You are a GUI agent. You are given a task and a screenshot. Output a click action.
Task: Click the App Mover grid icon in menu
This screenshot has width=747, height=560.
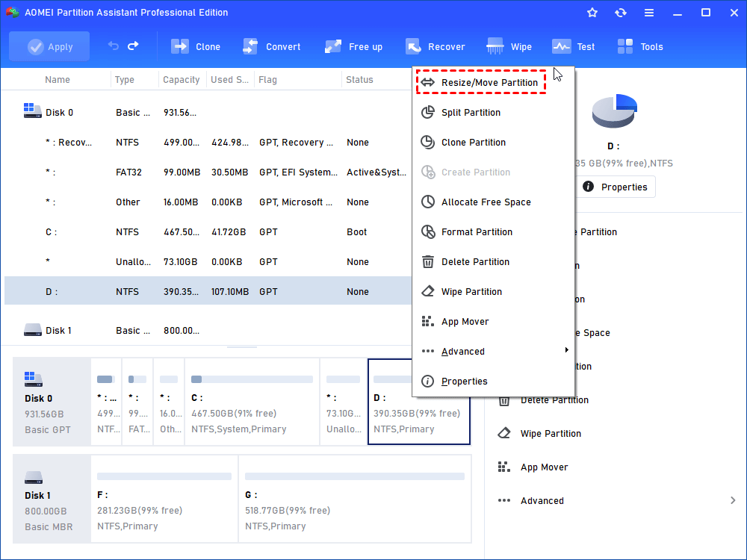(x=428, y=321)
